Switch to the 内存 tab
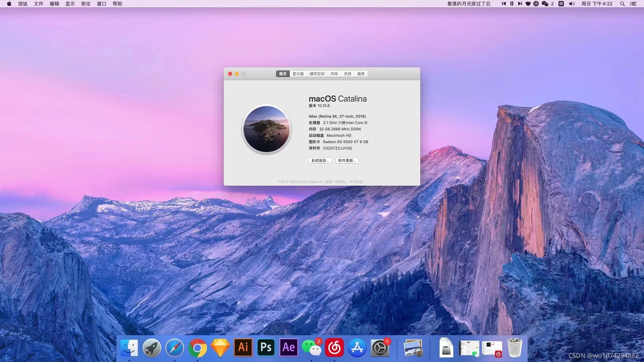This screenshot has width=644, height=362. pos(334,74)
